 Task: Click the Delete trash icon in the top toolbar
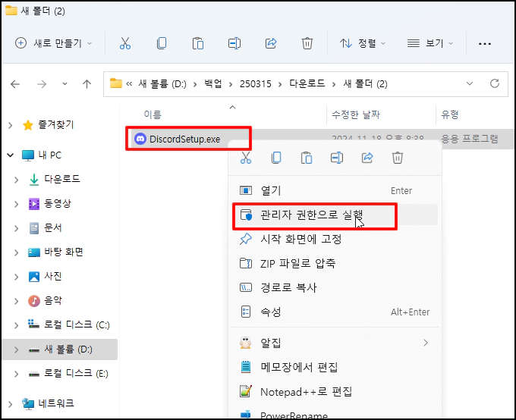pos(307,43)
